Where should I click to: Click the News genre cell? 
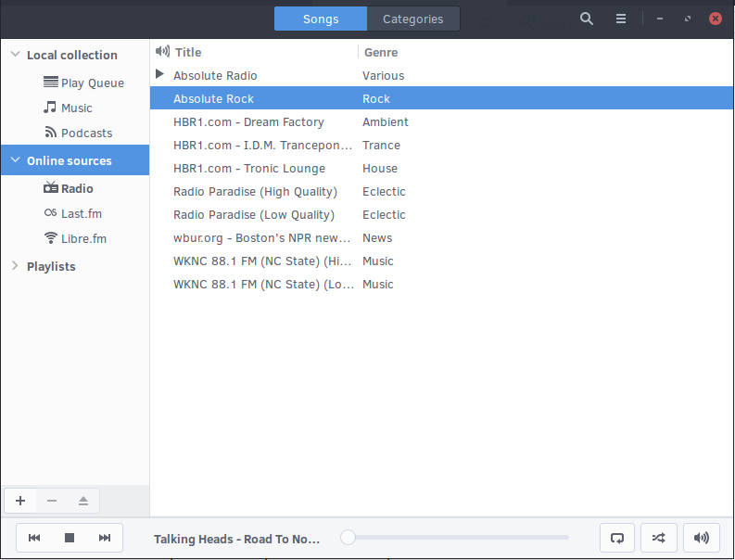pyautogui.click(x=377, y=237)
